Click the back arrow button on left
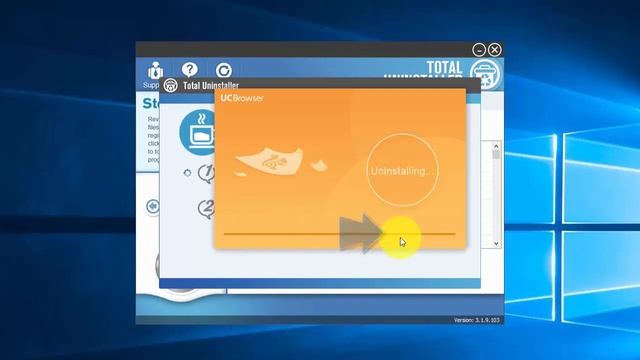640x360 pixels. (x=153, y=207)
